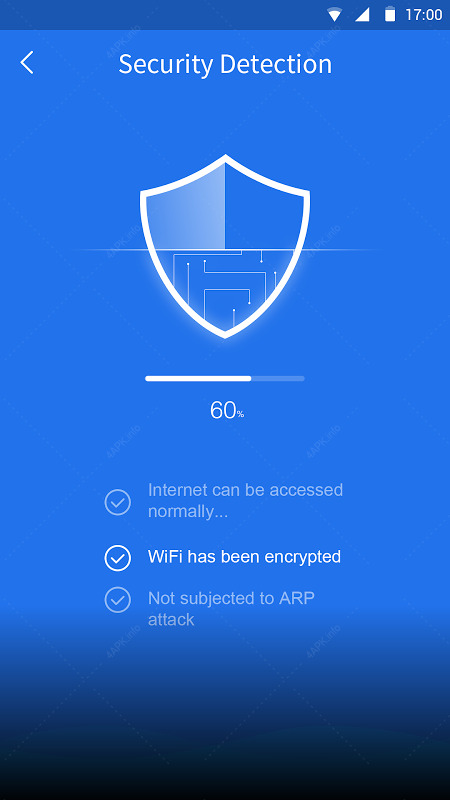Tap the glowing scan line left of shield
450x800 pixels.
[110, 249]
